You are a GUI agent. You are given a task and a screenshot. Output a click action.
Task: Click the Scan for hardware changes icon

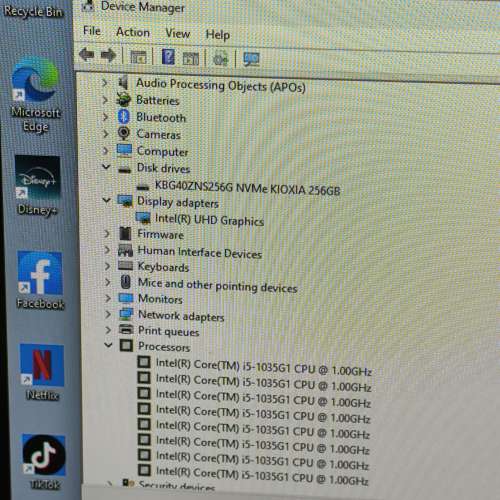click(251, 59)
